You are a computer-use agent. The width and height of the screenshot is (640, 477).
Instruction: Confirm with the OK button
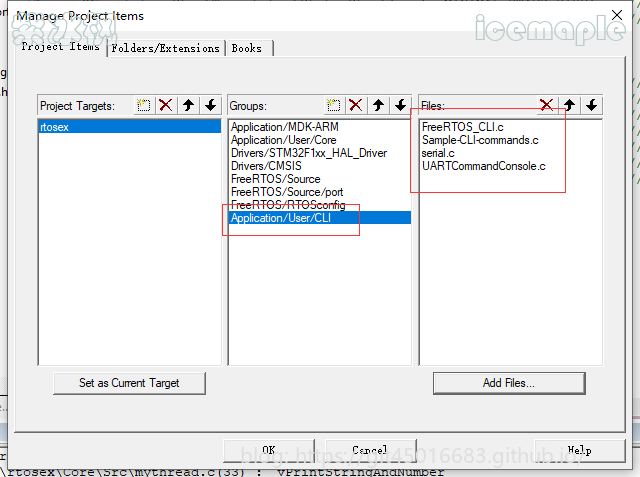269,450
